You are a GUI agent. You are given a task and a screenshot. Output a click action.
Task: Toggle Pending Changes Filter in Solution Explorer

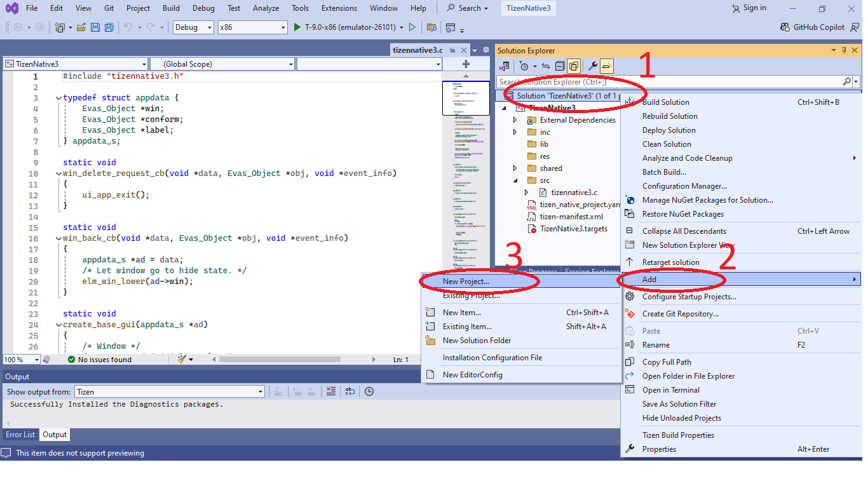(524, 65)
